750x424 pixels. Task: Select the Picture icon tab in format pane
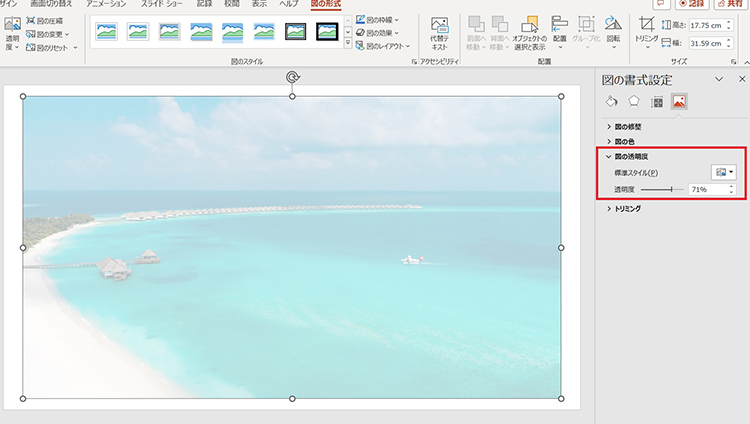point(679,101)
